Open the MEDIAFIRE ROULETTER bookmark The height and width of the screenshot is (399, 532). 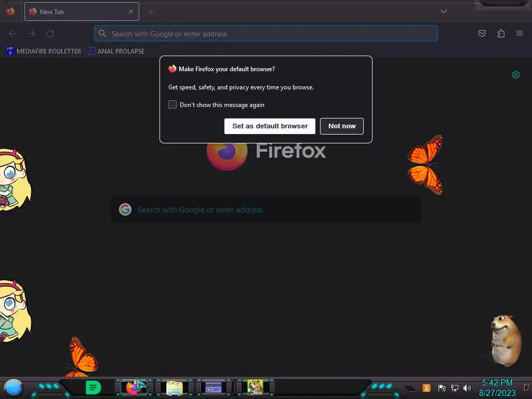point(44,51)
